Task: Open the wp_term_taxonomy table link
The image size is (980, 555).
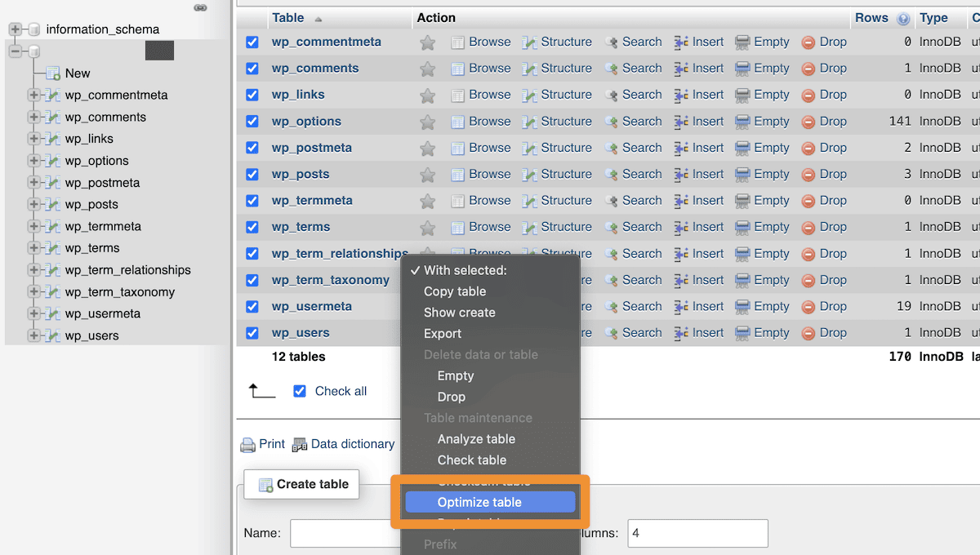Action: pyautogui.click(x=331, y=280)
